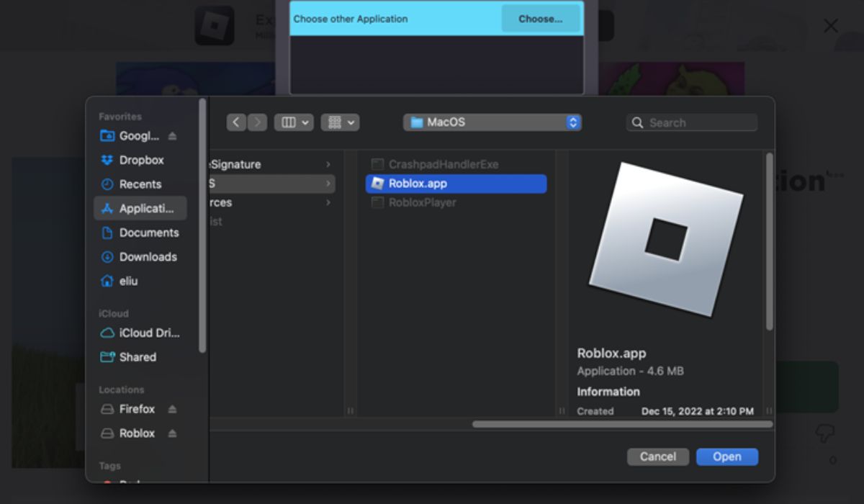Screen dimensions: 864x504
Task: Click the Shared folder icon
Action: coord(107,357)
